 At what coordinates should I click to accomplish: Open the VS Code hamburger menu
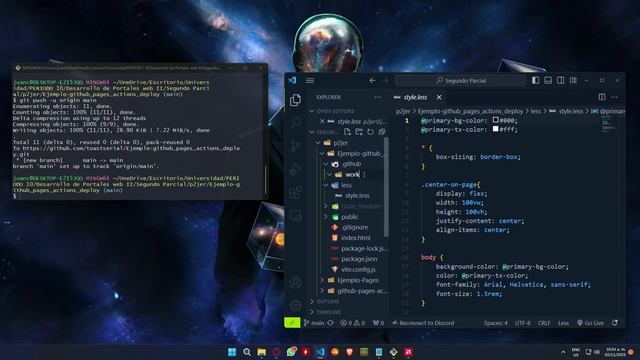click(310, 80)
